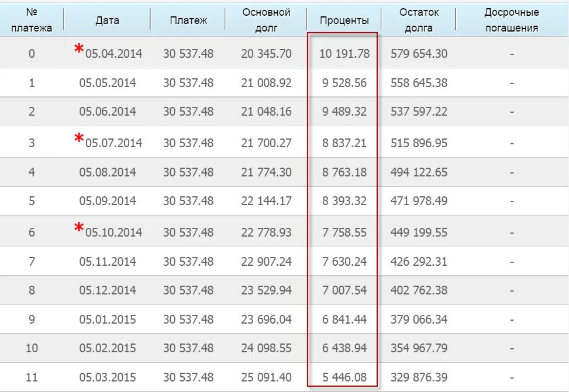Click principal value 23 529.94
The image size is (569, 392).
pos(266,290)
